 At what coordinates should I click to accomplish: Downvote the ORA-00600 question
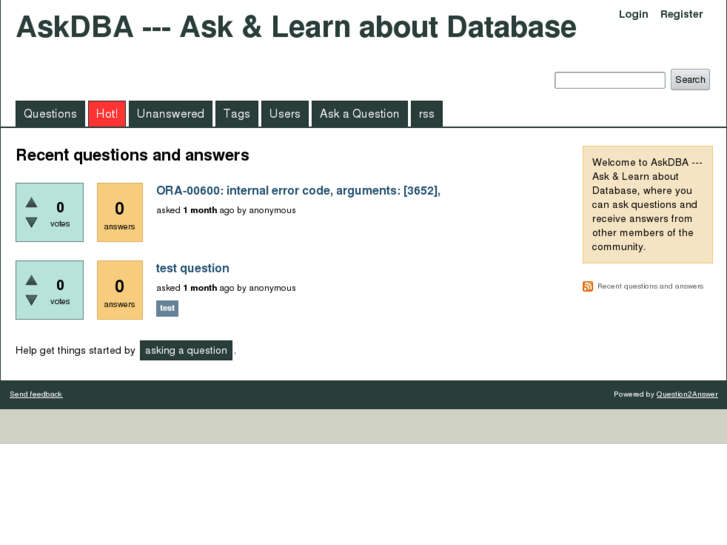point(31,222)
